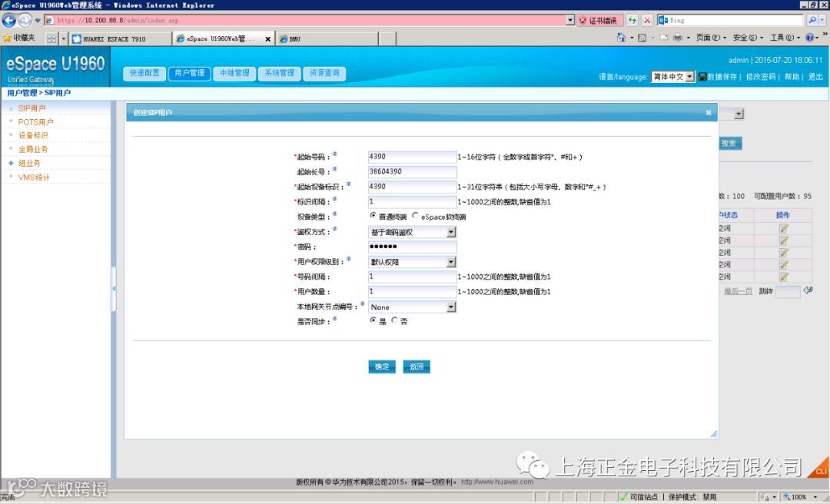Image resolution: width=830 pixels, height=504 pixels.
Task: Click edit icon in third table row
Action: tap(783, 253)
